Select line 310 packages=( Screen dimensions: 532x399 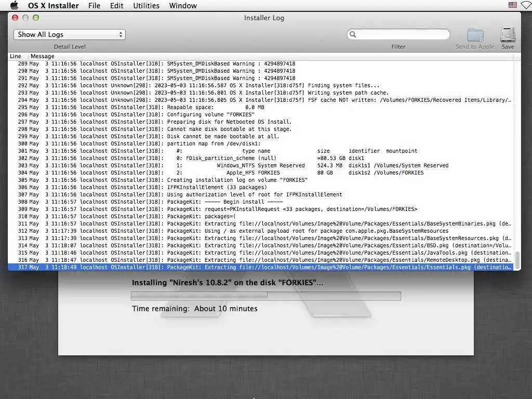(x=261, y=217)
